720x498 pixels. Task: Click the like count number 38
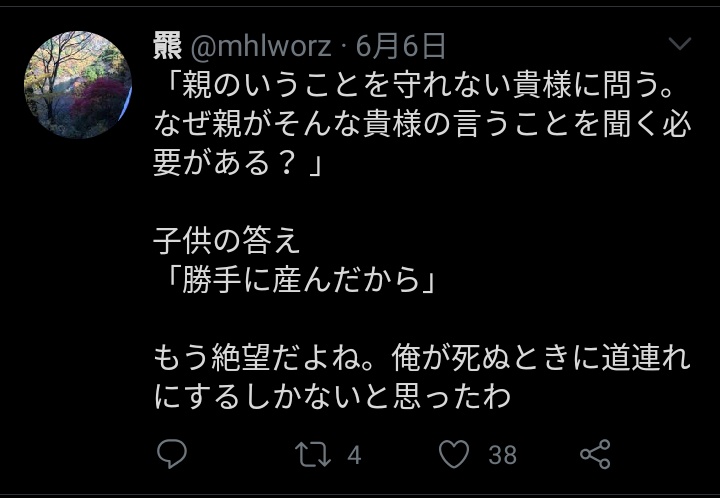coord(502,455)
